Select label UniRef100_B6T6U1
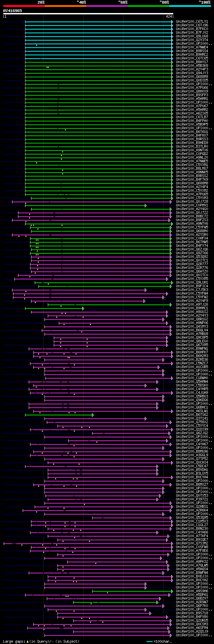 [192, 132]
